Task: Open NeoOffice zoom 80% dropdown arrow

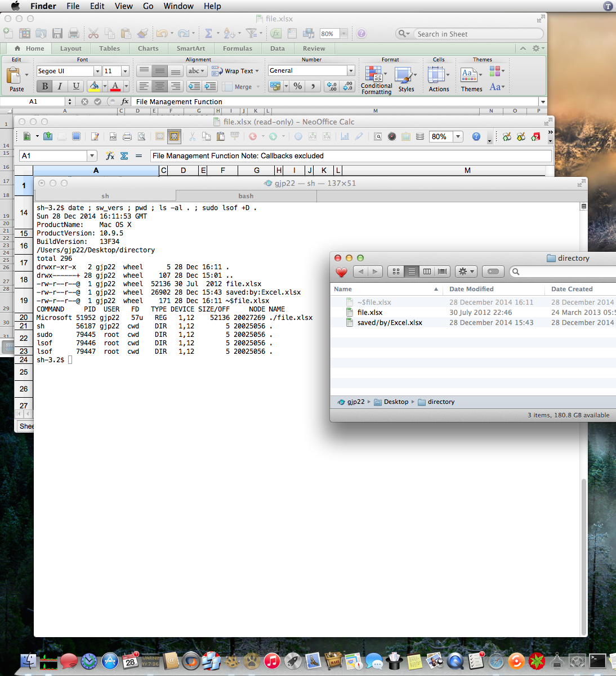Action: tap(458, 136)
